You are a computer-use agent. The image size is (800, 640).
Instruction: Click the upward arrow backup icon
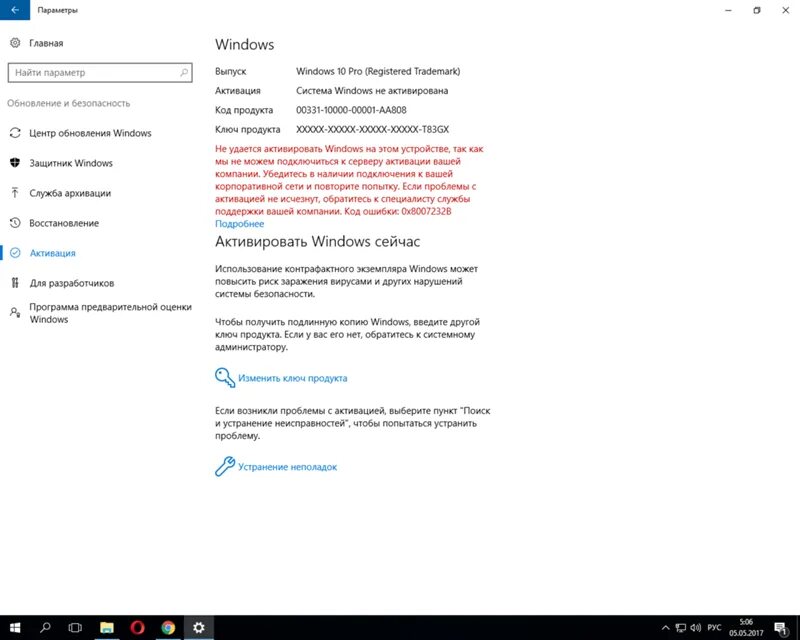[15, 193]
